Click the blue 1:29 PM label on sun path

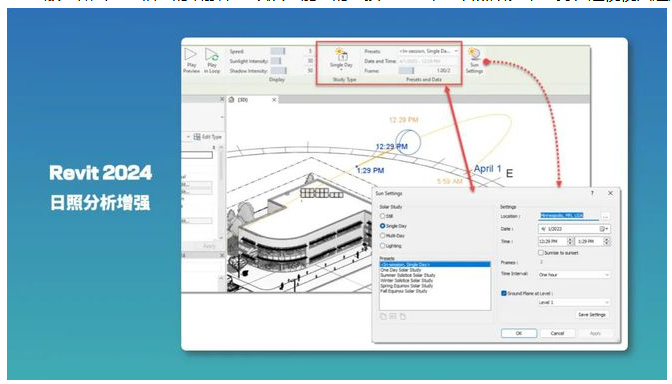pos(371,171)
